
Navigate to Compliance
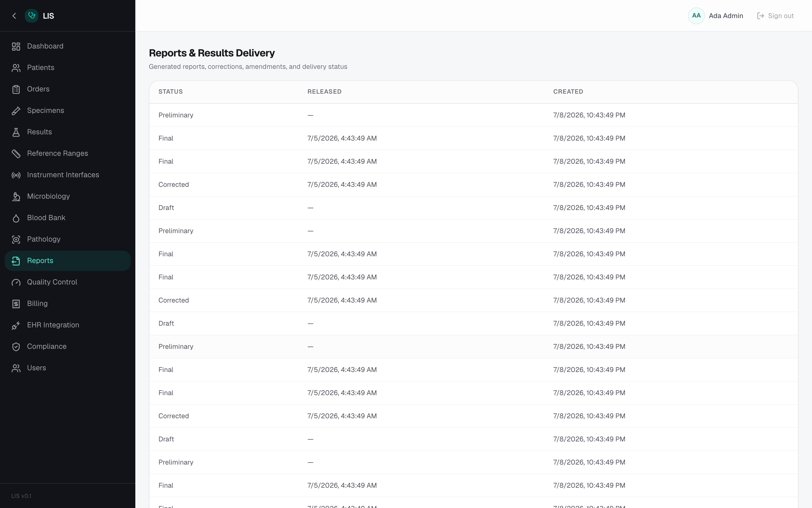(67, 347)
